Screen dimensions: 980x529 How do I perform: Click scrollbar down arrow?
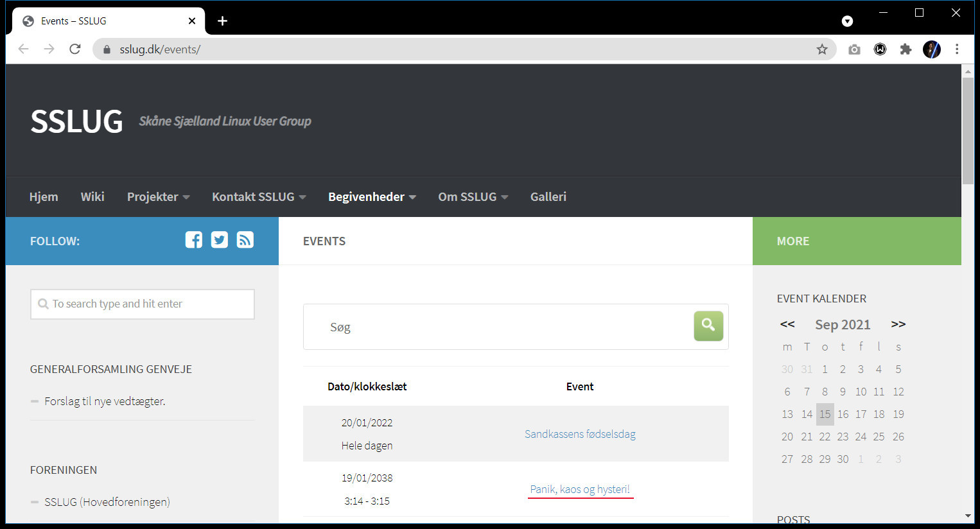pyautogui.click(x=968, y=516)
